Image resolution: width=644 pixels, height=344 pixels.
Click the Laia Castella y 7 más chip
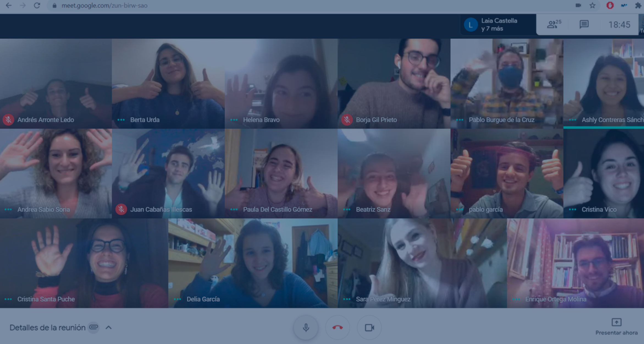point(498,24)
